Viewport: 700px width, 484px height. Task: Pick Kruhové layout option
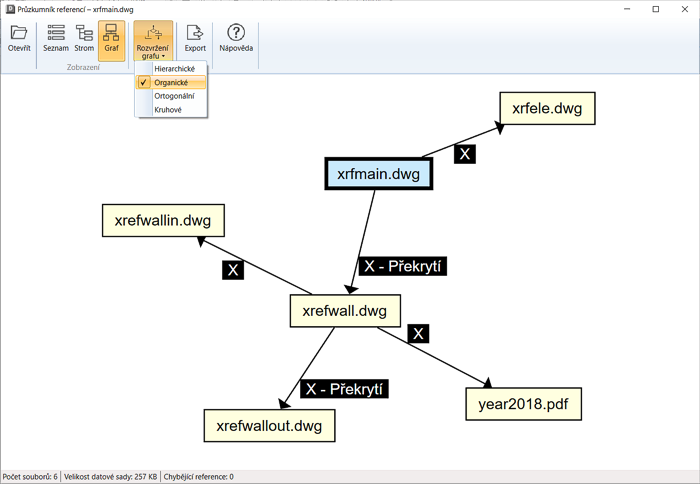click(x=168, y=109)
